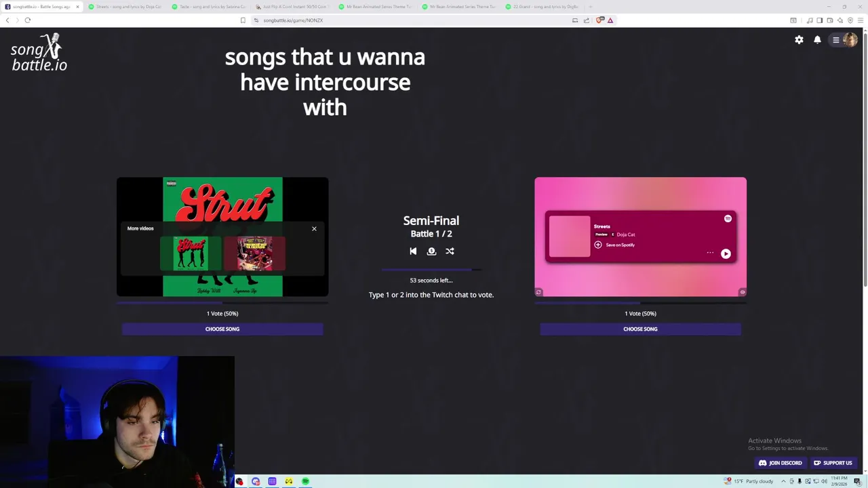Click the shuffle icon under Battle 1 / 2
The image size is (868, 488).
click(x=450, y=251)
